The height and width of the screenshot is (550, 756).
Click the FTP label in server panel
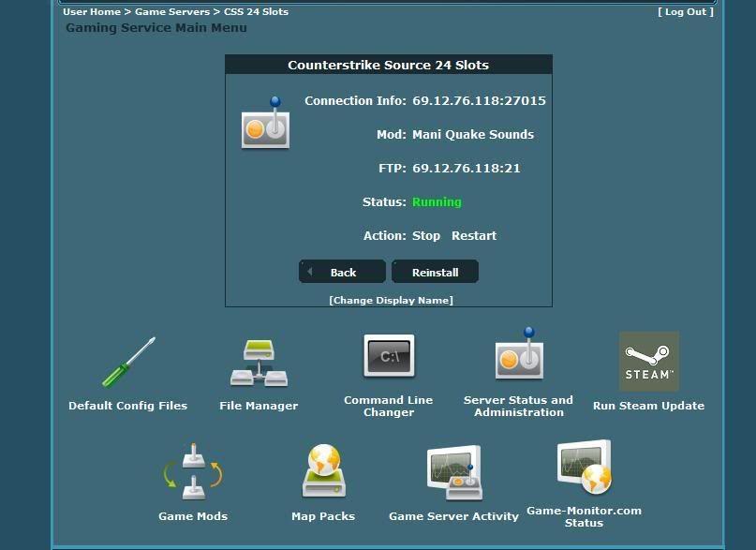[393, 169]
